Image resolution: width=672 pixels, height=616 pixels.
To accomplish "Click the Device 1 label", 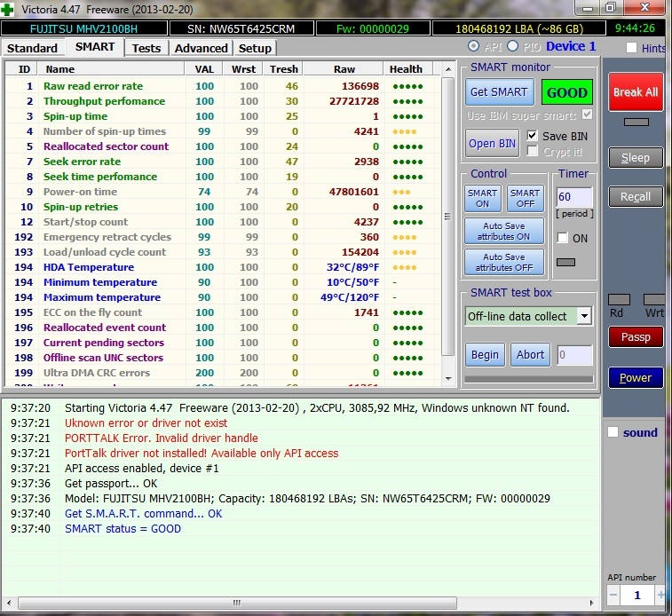I will click(x=571, y=46).
